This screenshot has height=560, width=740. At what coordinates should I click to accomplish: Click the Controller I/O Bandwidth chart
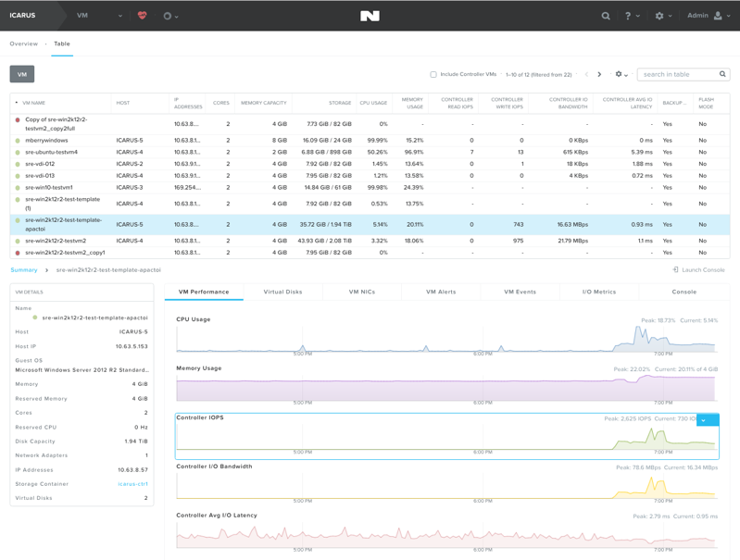446,486
